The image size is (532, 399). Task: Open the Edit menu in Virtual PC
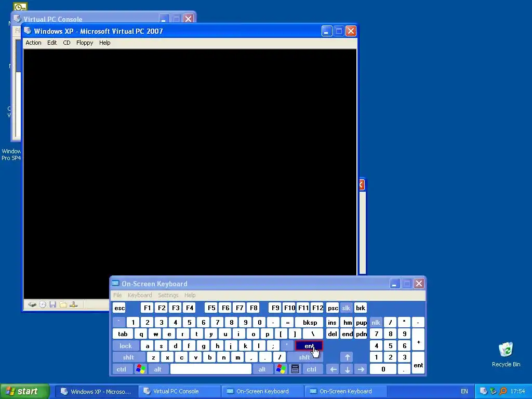pyautogui.click(x=52, y=43)
